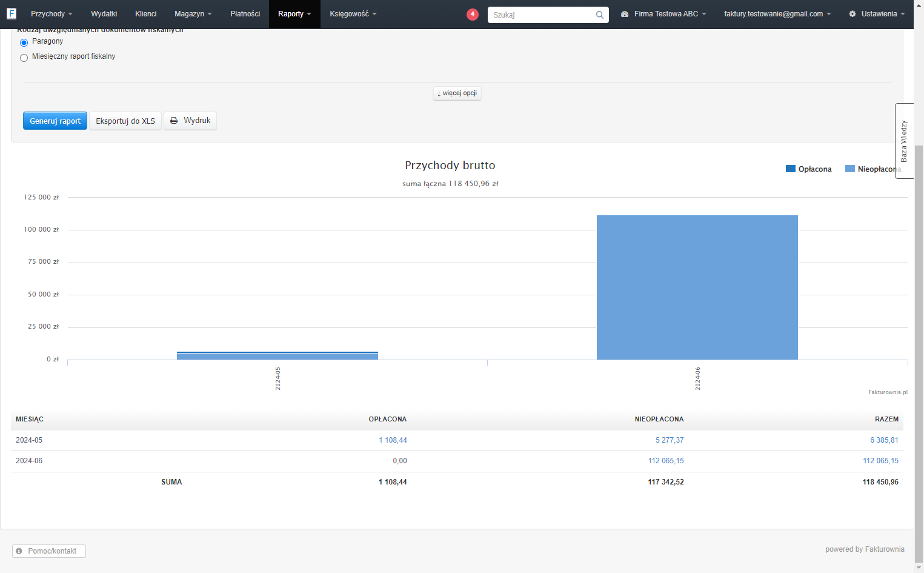The image size is (924, 573).
Task: Click the info icon beside Pomoc/kontakt
Action: [19, 551]
